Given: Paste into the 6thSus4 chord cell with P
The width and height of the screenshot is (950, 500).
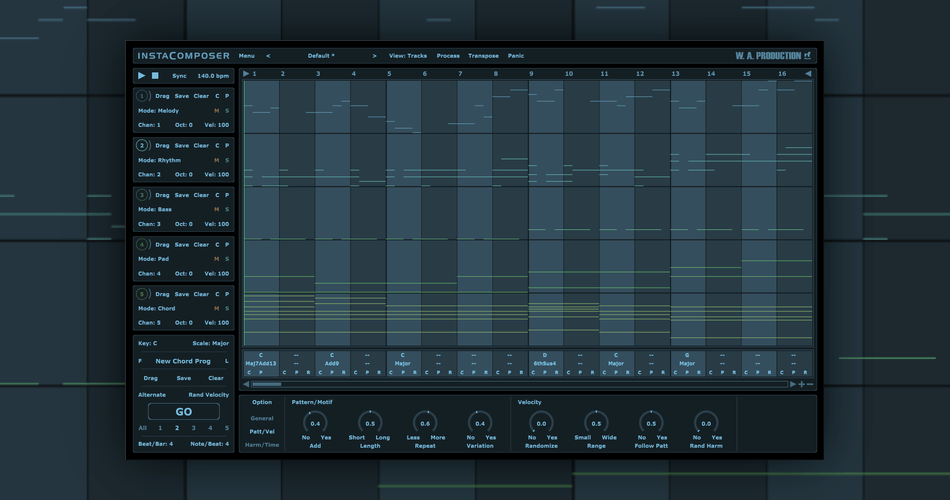Looking at the screenshot, I should [x=545, y=373].
